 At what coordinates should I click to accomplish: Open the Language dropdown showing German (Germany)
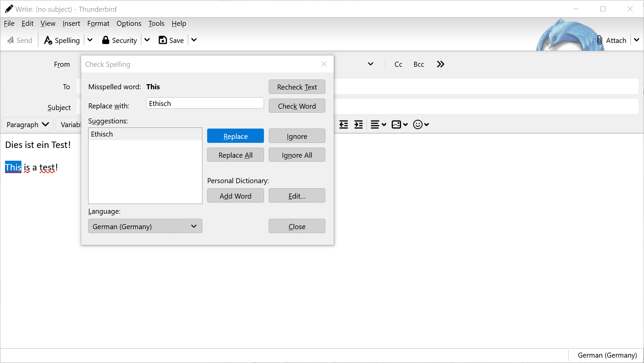145,226
